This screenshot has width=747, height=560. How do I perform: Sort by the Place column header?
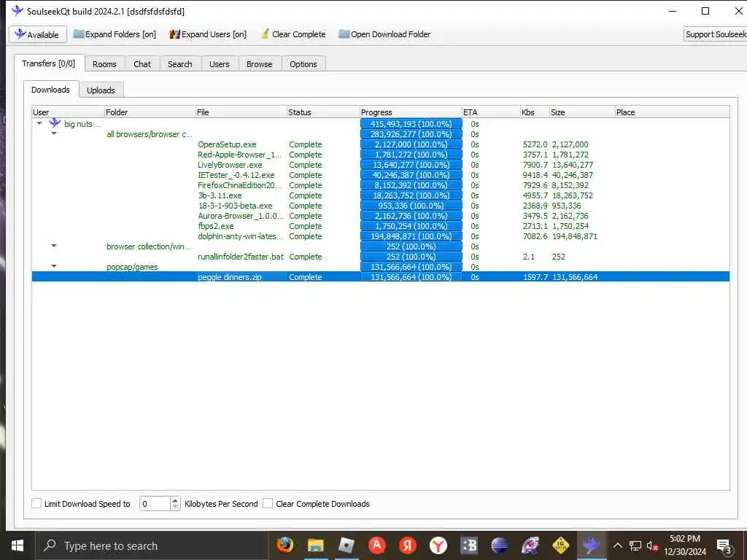pyautogui.click(x=672, y=112)
